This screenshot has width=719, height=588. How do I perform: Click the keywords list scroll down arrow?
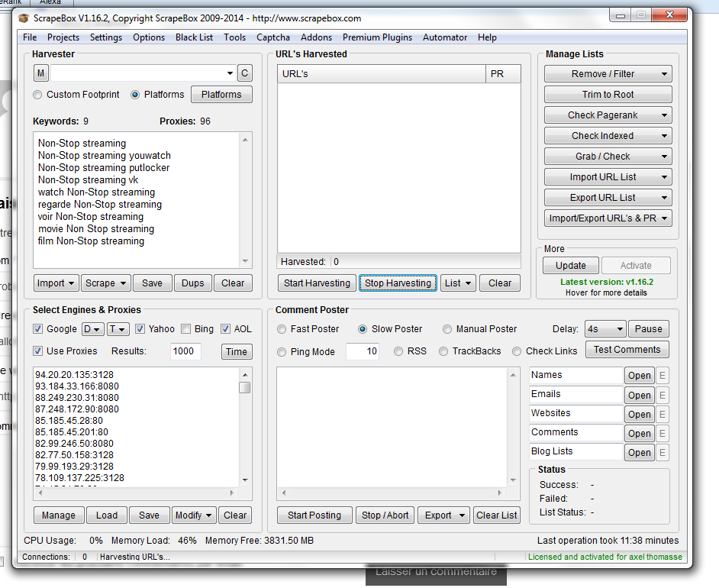tap(245, 261)
